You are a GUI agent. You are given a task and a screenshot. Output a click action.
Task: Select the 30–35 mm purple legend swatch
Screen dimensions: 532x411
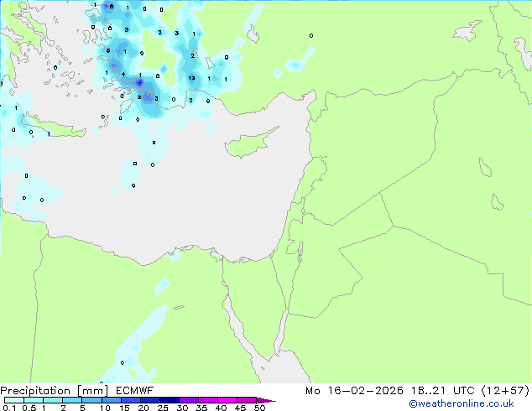[x=188, y=400]
